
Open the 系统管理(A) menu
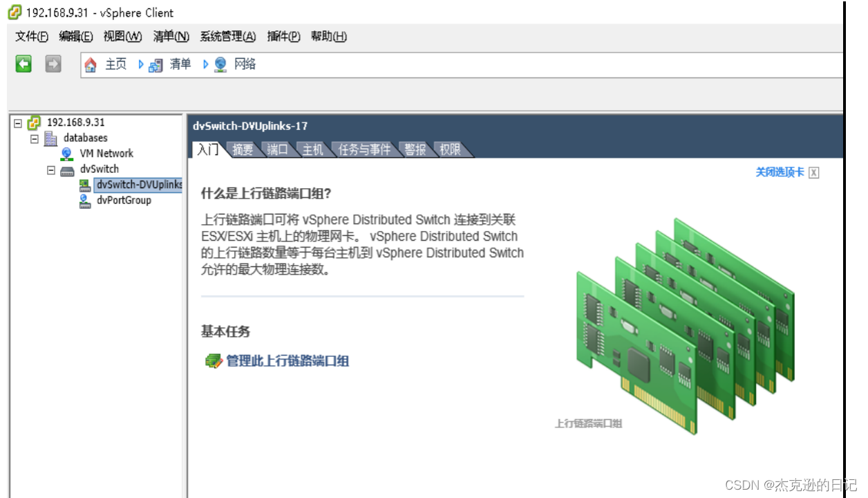228,37
